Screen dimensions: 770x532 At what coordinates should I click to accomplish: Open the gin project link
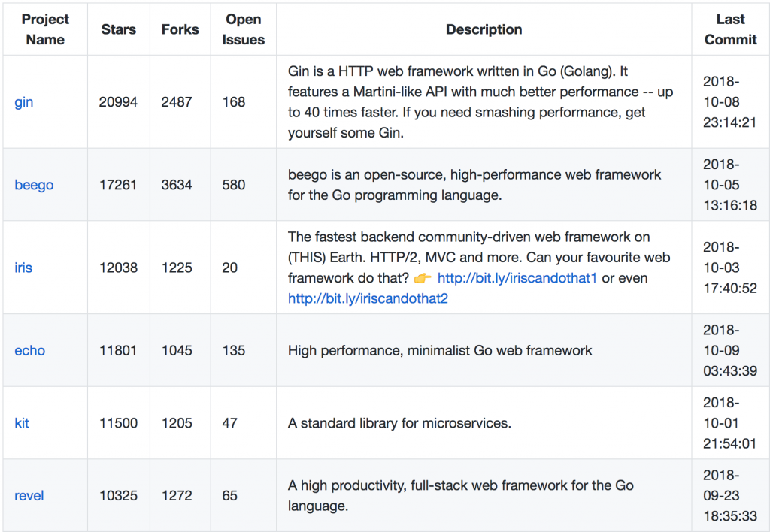coord(24,102)
